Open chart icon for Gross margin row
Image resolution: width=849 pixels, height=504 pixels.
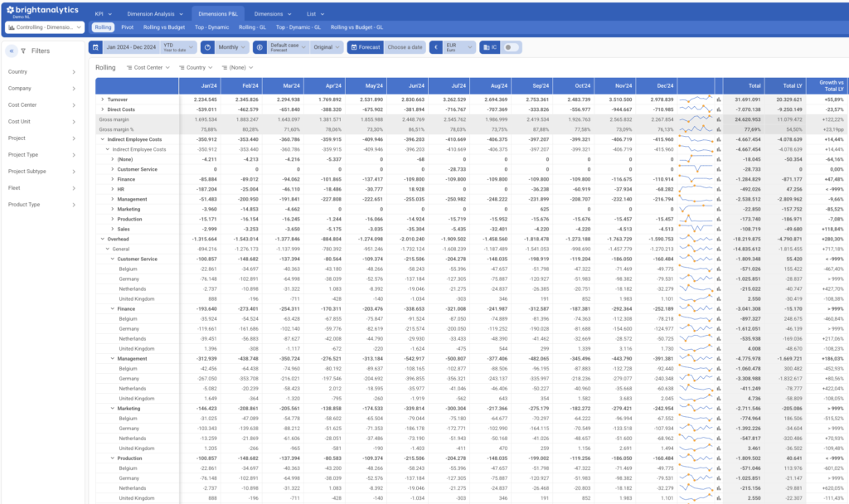(719, 119)
